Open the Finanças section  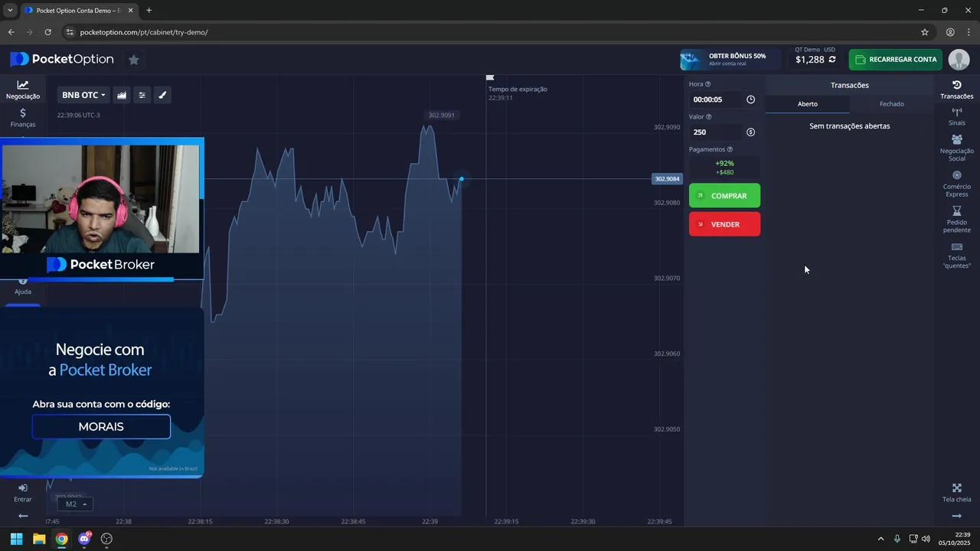click(23, 117)
